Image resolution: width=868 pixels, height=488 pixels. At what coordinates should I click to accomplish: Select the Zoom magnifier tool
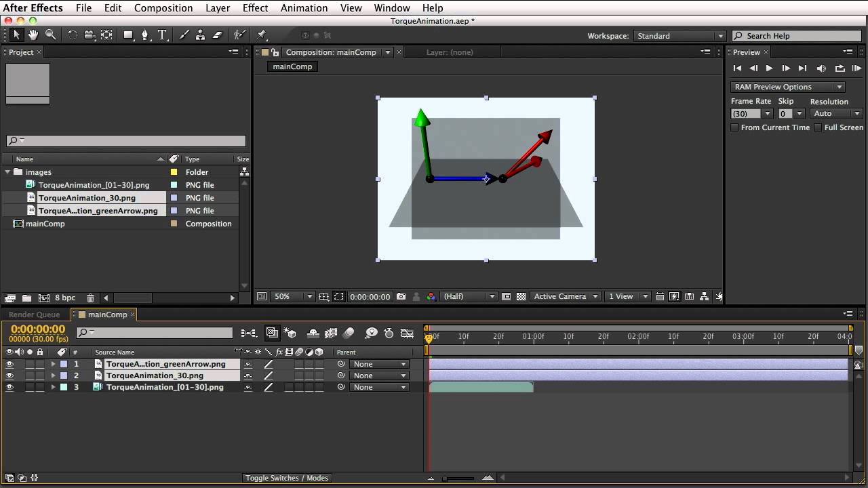coord(50,35)
